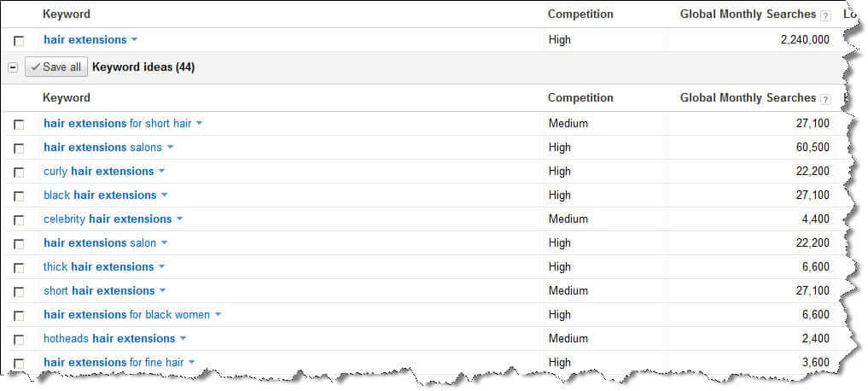Screen dimensions: 868x391
Task: Check the box for hair extensions keyword
Action: (x=19, y=41)
